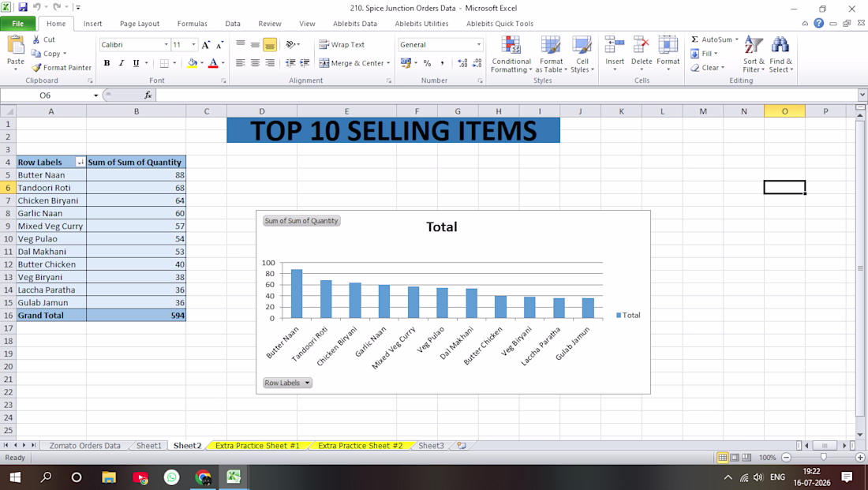Image resolution: width=868 pixels, height=490 pixels.
Task: Click the Increase Font Size icon
Action: pyautogui.click(x=205, y=45)
